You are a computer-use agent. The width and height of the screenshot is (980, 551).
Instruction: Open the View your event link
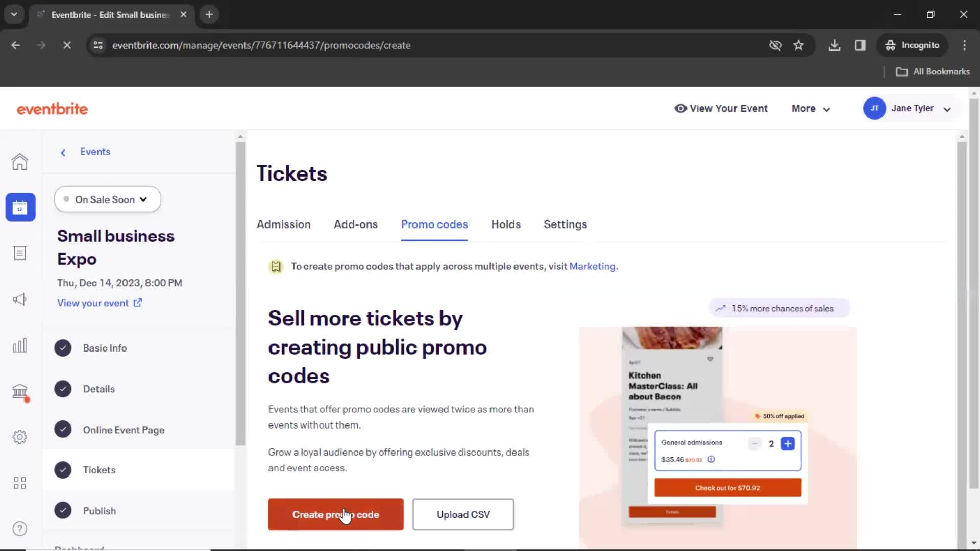(100, 303)
